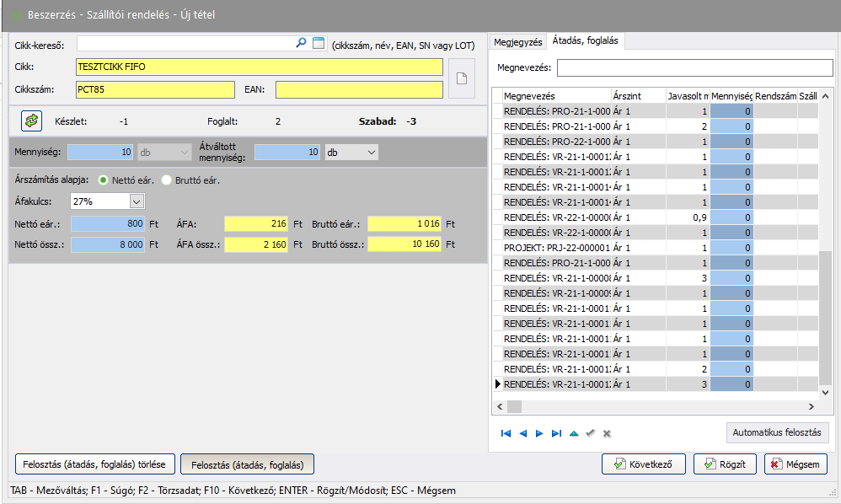Jump to last record in navigator

pos(556,433)
